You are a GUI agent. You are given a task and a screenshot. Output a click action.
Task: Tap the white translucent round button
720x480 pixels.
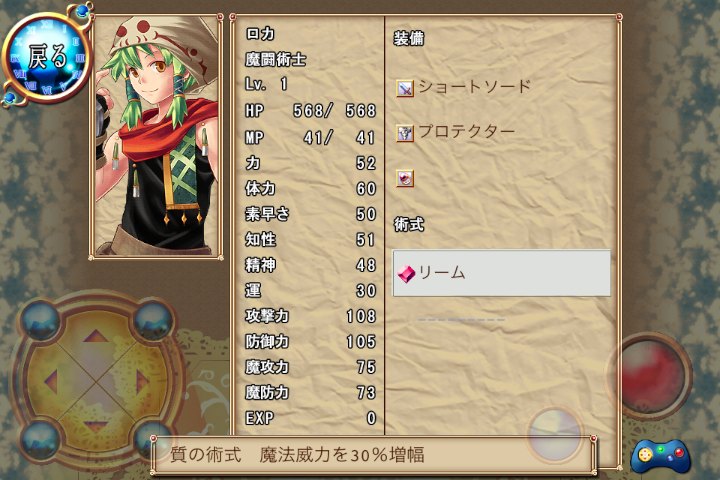pyautogui.click(x=554, y=433)
